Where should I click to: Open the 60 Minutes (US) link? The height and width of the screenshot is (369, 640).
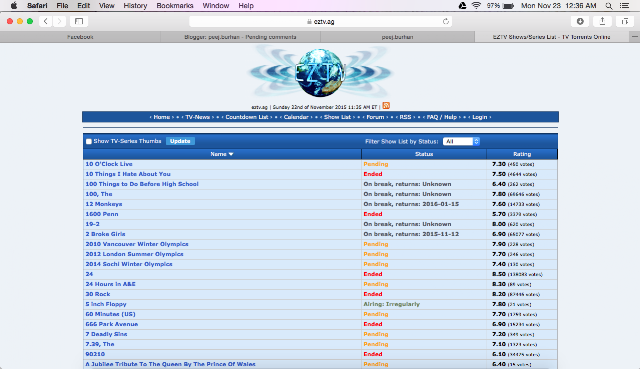pos(110,314)
